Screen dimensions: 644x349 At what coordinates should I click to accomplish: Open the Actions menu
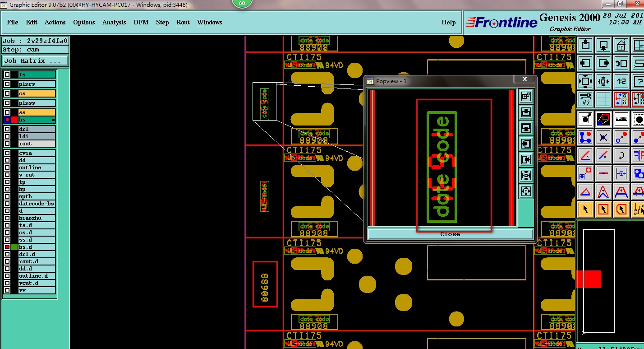pos(55,22)
